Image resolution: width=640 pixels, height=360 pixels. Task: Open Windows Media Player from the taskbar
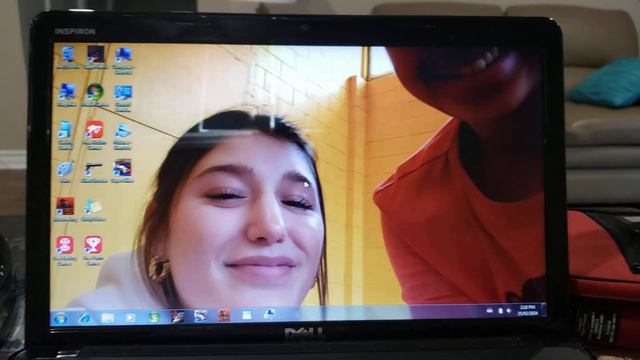[x=130, y=318]
